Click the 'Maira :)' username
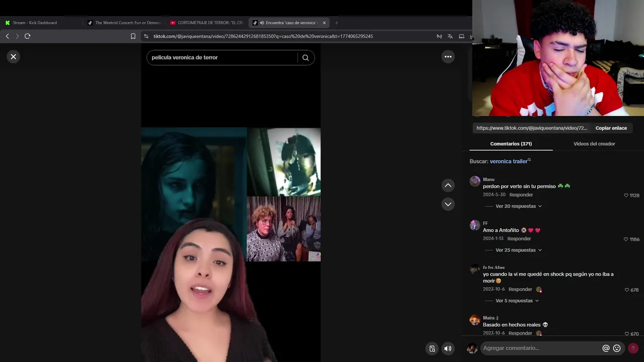The height and width of the screenshot is (362, 644). (x=491, y=318)
